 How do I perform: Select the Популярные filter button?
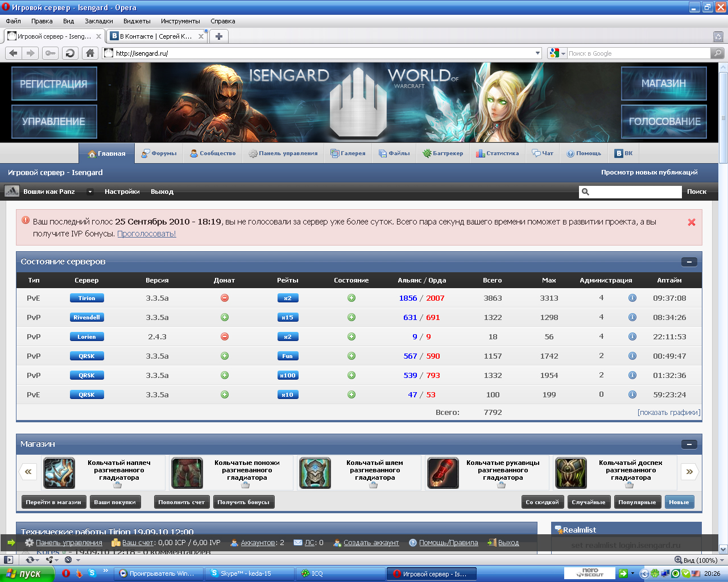(x=637, y=502)
